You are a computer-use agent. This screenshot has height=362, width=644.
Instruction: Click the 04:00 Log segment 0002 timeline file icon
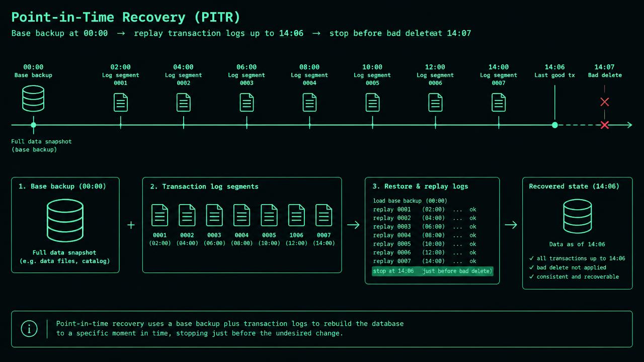(184, 103)
